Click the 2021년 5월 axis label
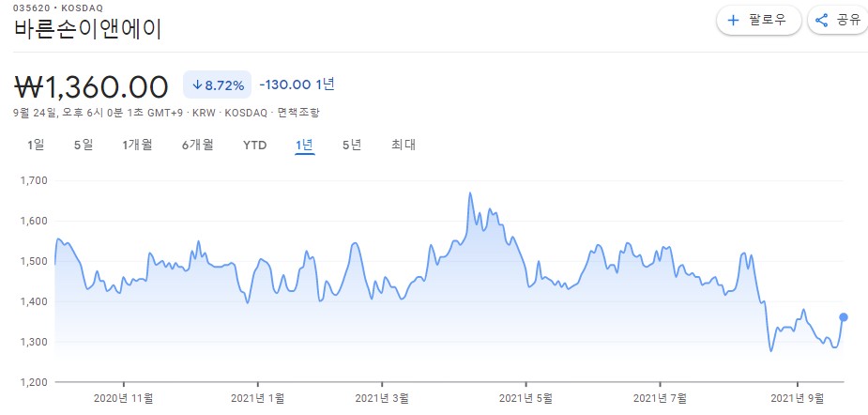868x415 pixels. (525, 398)
